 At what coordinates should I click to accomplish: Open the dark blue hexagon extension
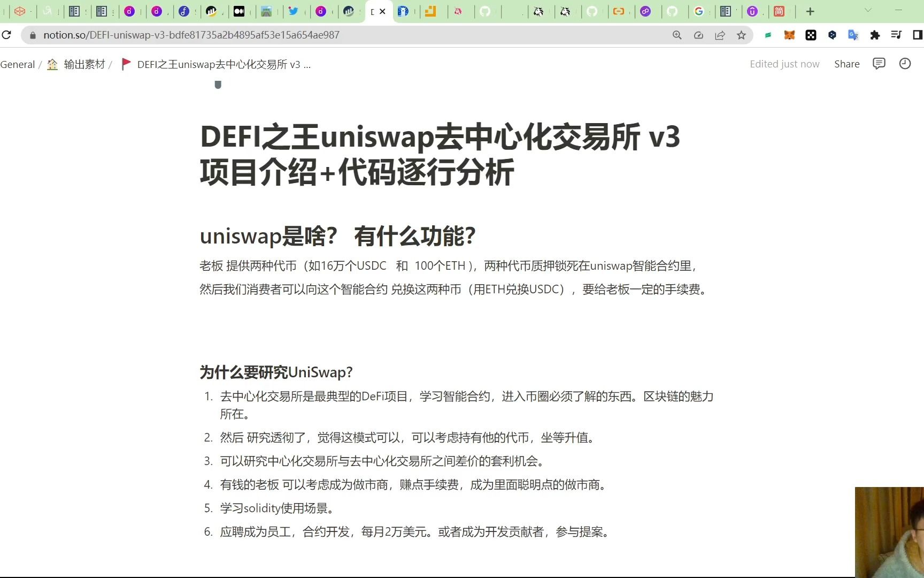click(832, 35)
